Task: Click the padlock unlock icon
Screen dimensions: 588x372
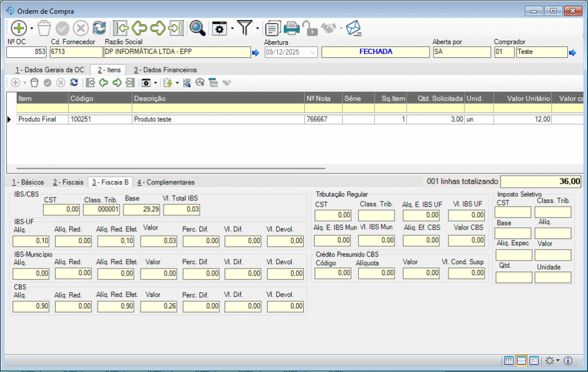Action: 310,28
